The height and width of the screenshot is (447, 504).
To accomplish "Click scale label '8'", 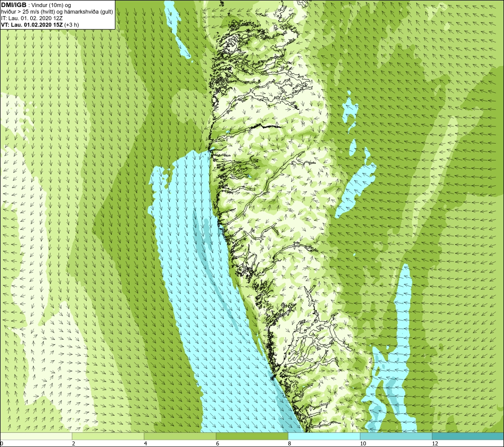I will coord(290,444).
